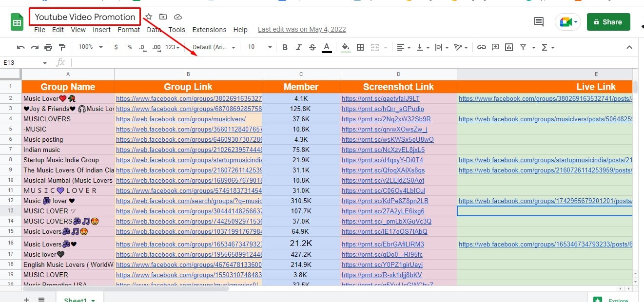644x302 pixels.
Task: Select column C header
Action: (x=301, y=74)
